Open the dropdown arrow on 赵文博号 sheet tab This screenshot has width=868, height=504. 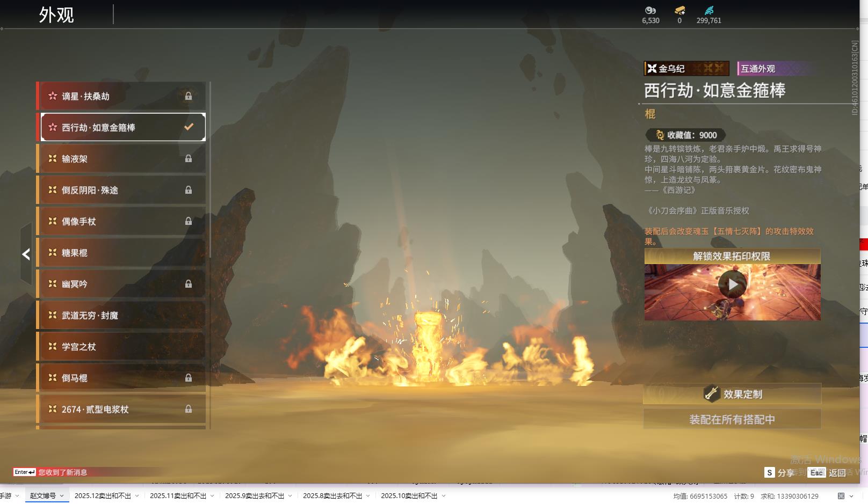point(62,496)
